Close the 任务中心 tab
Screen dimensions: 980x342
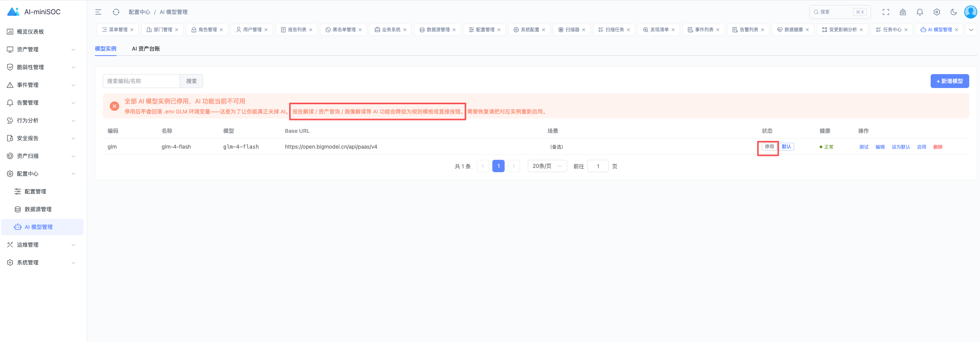coord(906,30)
